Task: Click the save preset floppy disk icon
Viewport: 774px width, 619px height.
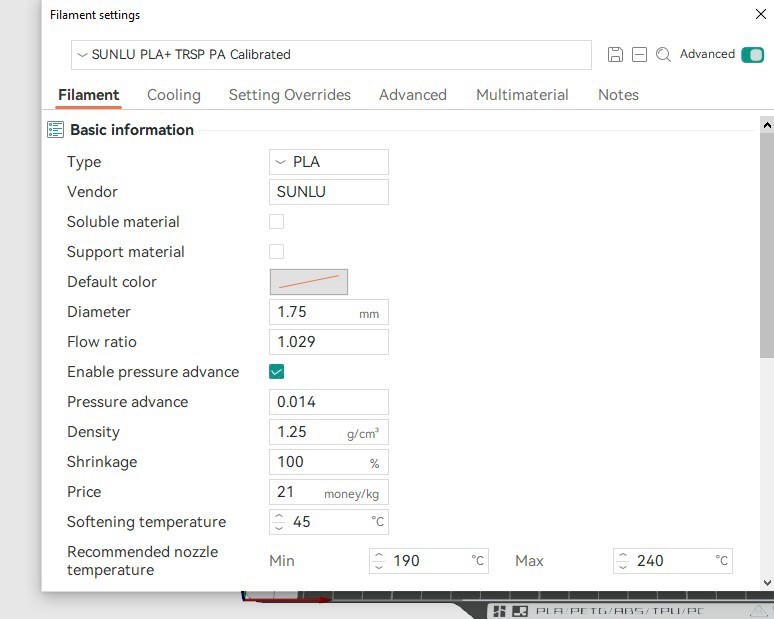Action: [615, 55]
